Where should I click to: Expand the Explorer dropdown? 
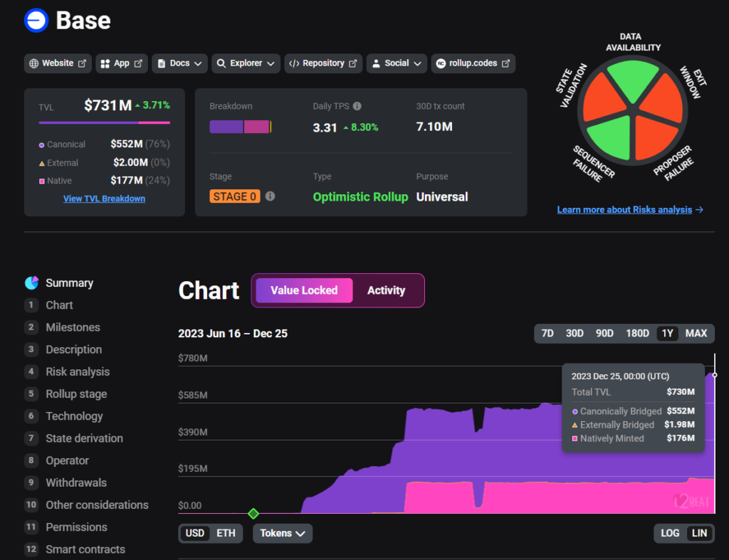click(246, 63)
